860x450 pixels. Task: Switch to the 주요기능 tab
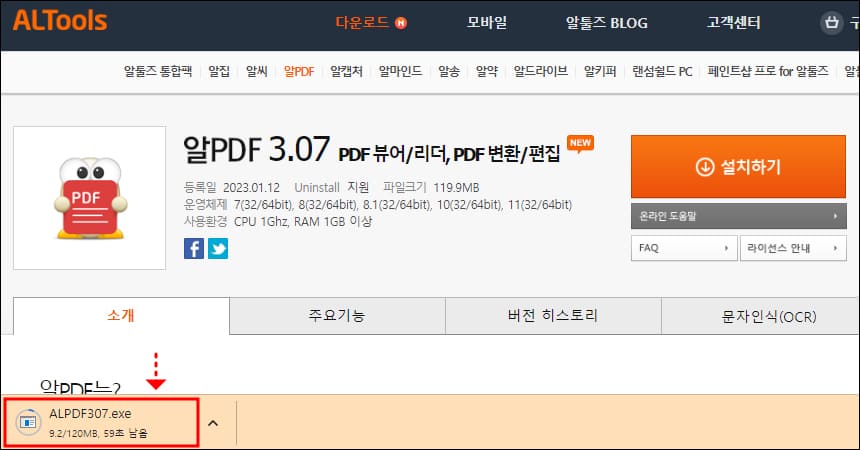pyautogui.click(x=337, y=316)
